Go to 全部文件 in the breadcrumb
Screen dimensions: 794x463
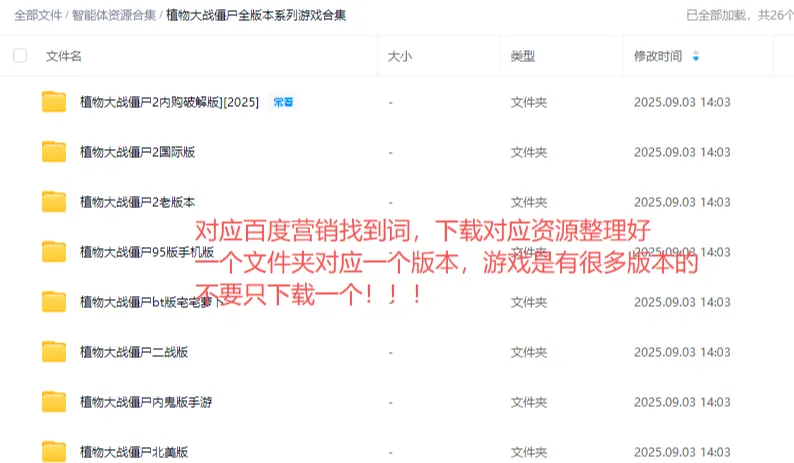tap(38, 15)
